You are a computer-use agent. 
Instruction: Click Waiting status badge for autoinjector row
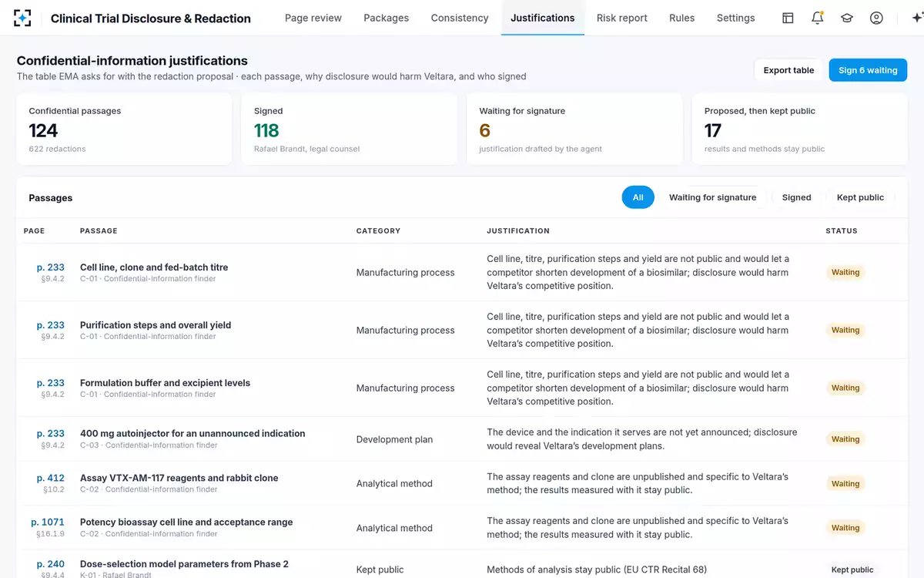(845, 439)
